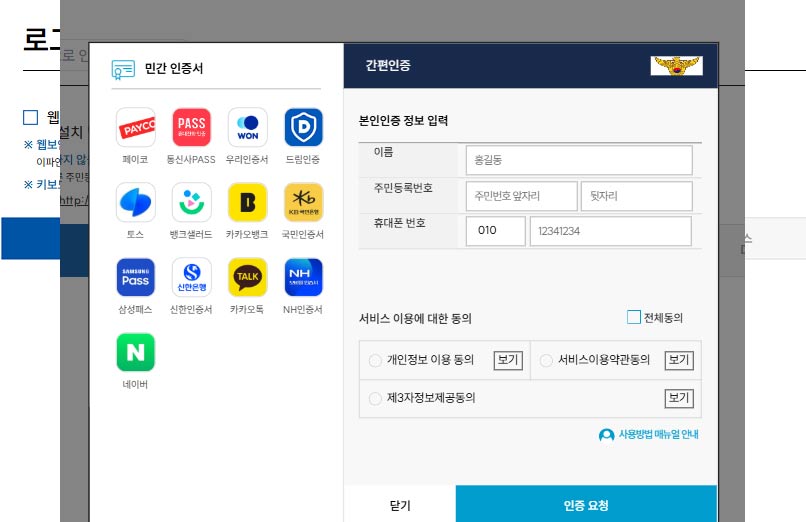Tick the checkbox on the background login page
Image resolution: width=806 pixels, height=522 pixels.
pyautogui.click(x=30, y=118)
